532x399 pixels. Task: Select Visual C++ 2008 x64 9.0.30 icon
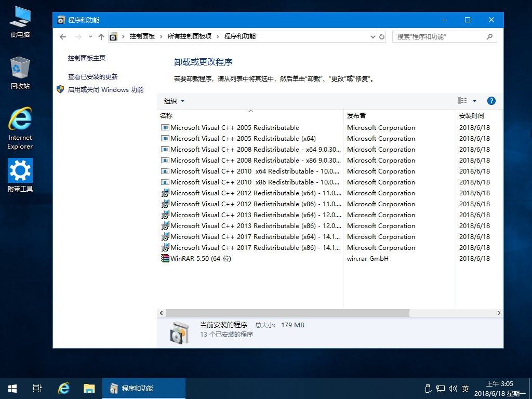(x=165, y=149)
